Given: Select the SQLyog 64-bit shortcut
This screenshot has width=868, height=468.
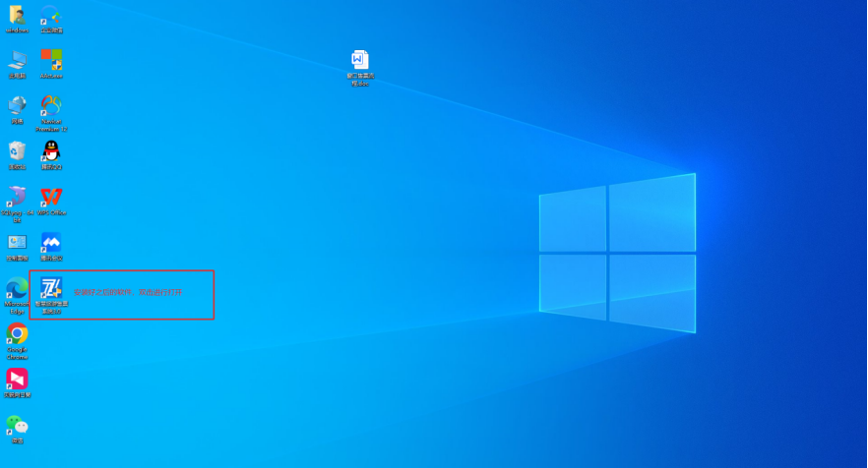Looking at the screenshot, I should [17, 197].
